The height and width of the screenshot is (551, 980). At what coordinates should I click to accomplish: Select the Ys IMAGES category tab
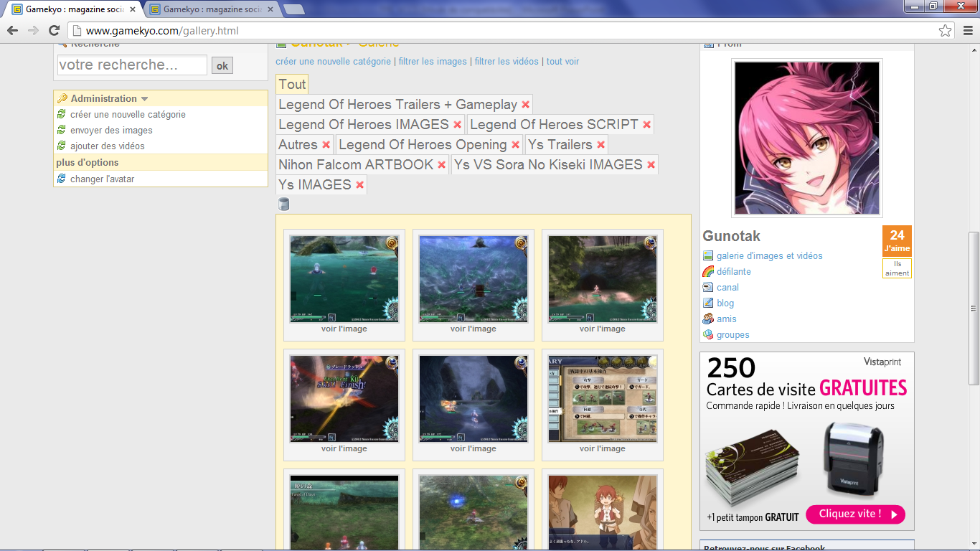point(315,185)
